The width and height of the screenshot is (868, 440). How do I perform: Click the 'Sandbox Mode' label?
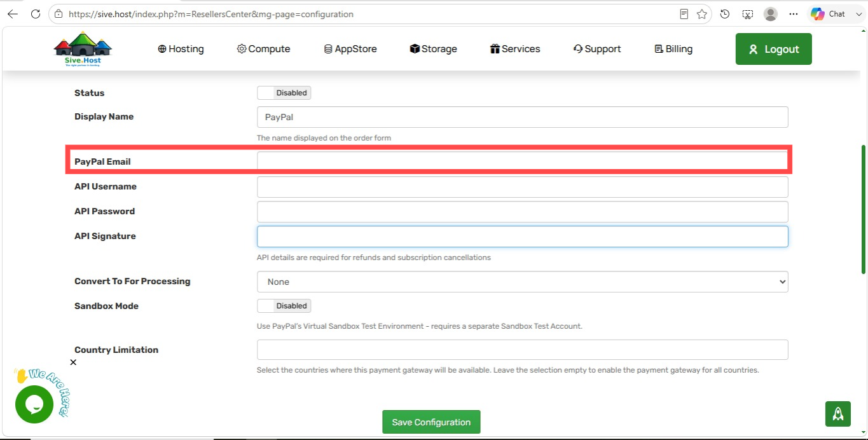(x=106, y=306)
